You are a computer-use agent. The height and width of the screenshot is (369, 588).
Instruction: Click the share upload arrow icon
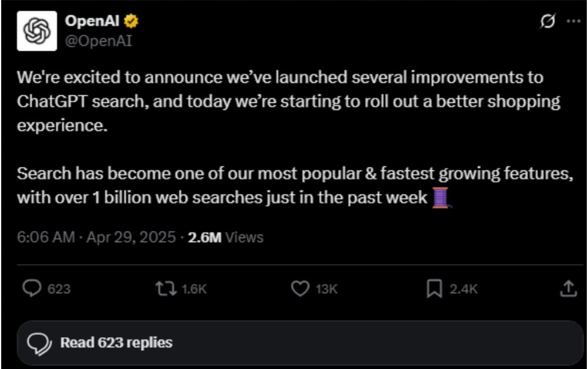[568, 289]
